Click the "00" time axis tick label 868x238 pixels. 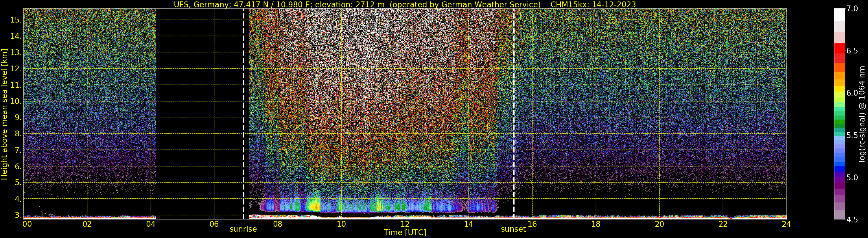(27, 224)
